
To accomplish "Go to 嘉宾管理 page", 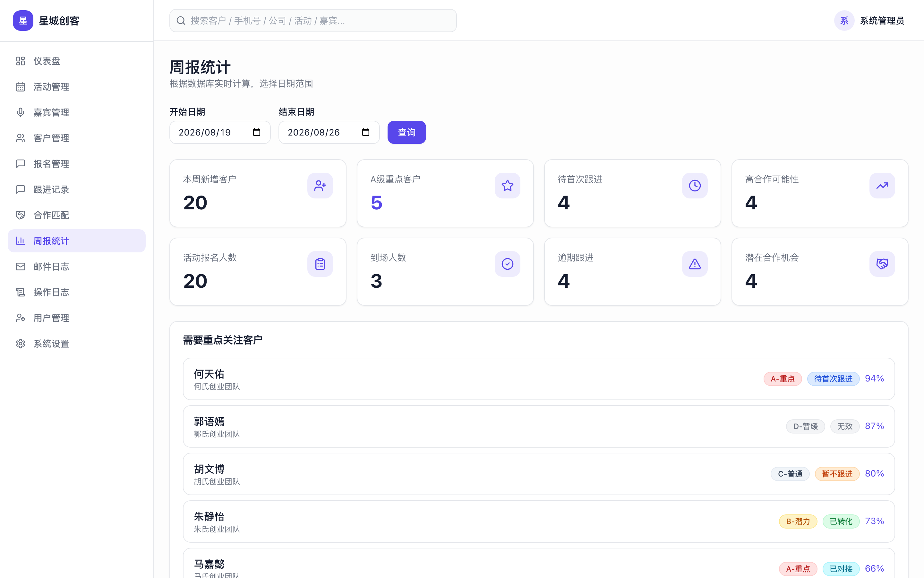I will click(x=76, y=112).
